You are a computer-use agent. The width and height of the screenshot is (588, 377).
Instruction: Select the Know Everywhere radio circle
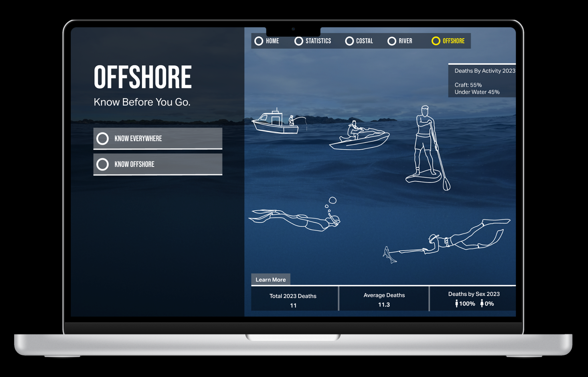tap(103, 139)
